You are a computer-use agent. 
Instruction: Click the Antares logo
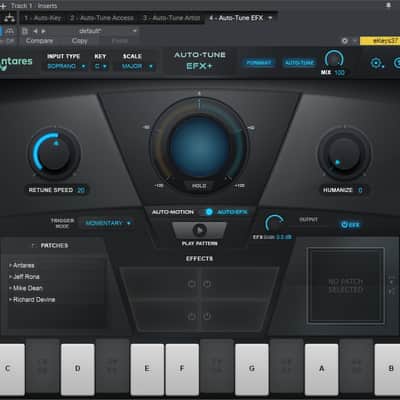point(16,62)
